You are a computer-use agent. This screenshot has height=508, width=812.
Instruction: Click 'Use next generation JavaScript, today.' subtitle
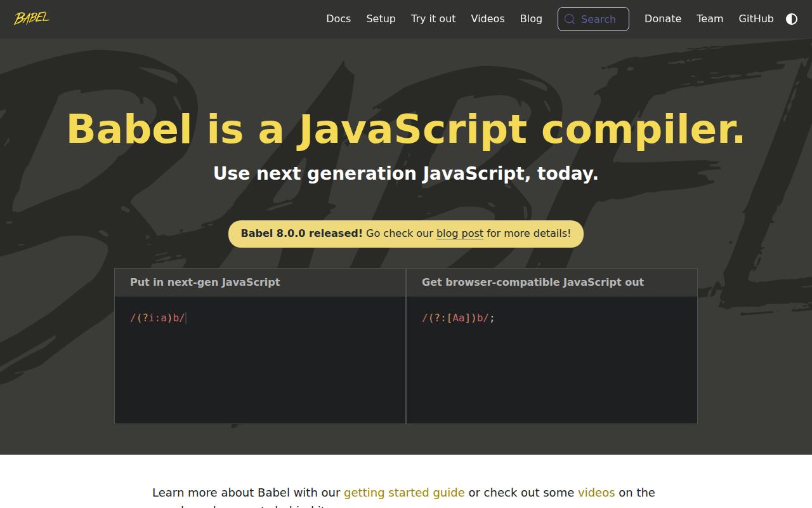tap(406, 173)
